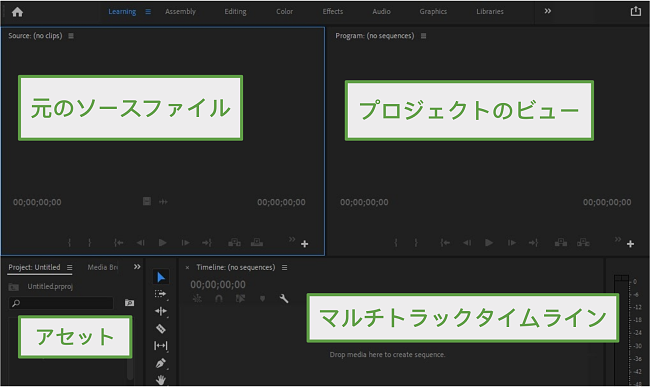Show more workspaces via overflow chevron

(x=548, y=11)
